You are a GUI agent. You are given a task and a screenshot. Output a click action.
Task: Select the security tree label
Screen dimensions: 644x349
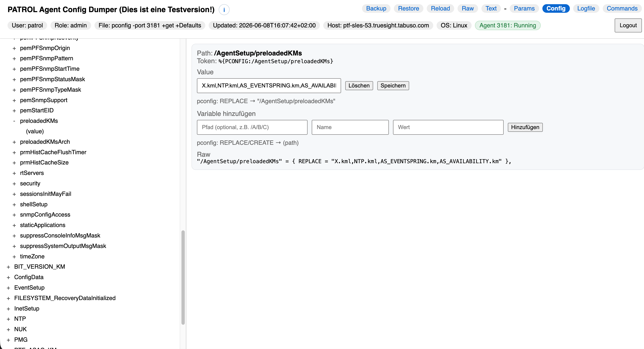pos(30,184)
